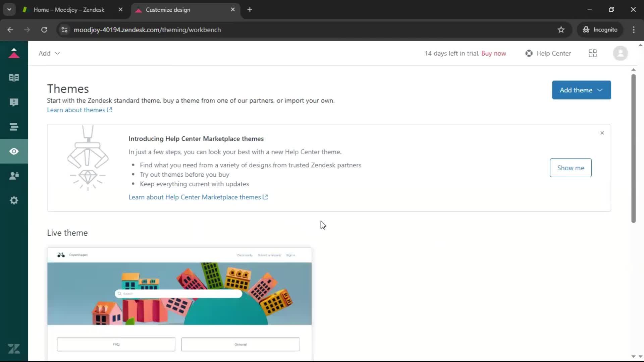
Task: Open the User permissions sidebar icon
Action: 14,176
